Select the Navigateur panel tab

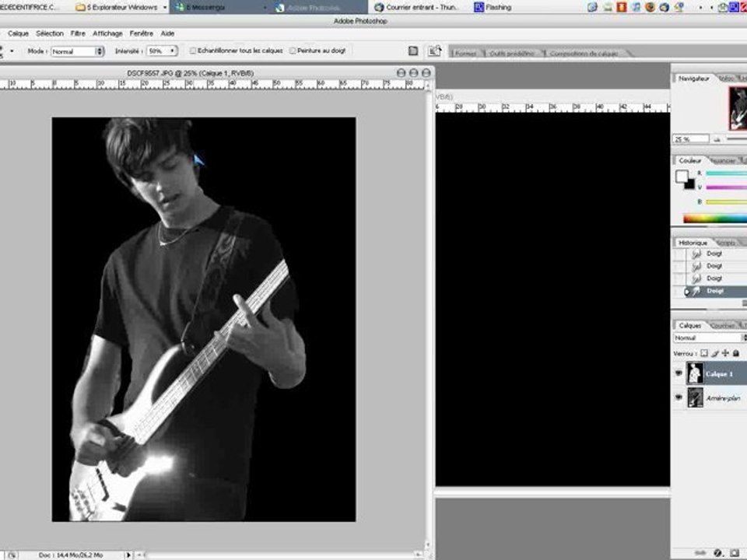693,78
